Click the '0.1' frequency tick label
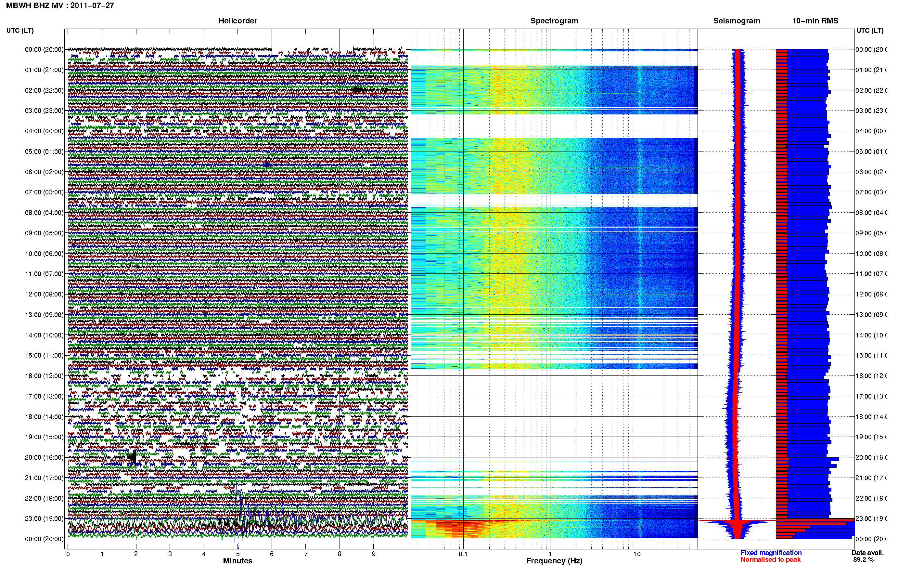Screen dimensions: 924x578 pyautogui.click(x=463, y=554)
